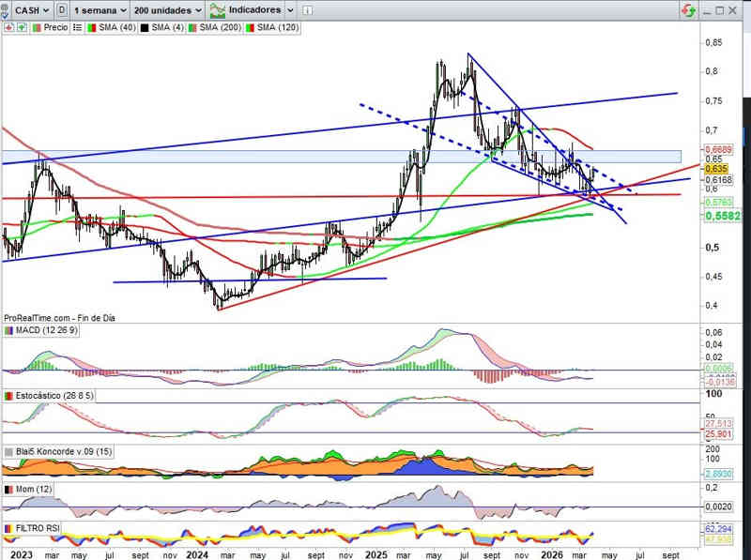Click the green add-panel icon left of Precio
Screen dimensions: 751x560
(20, 28)
